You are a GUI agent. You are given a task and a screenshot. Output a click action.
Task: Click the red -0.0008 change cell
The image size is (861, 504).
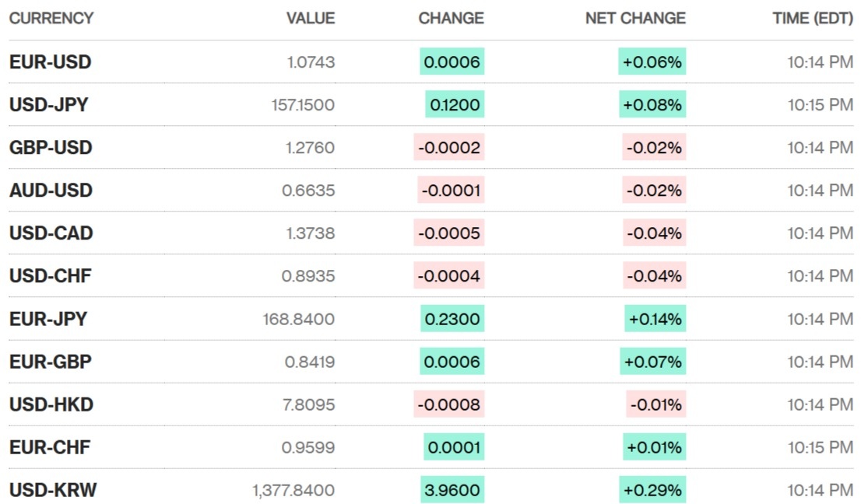(x=449, y=404)
